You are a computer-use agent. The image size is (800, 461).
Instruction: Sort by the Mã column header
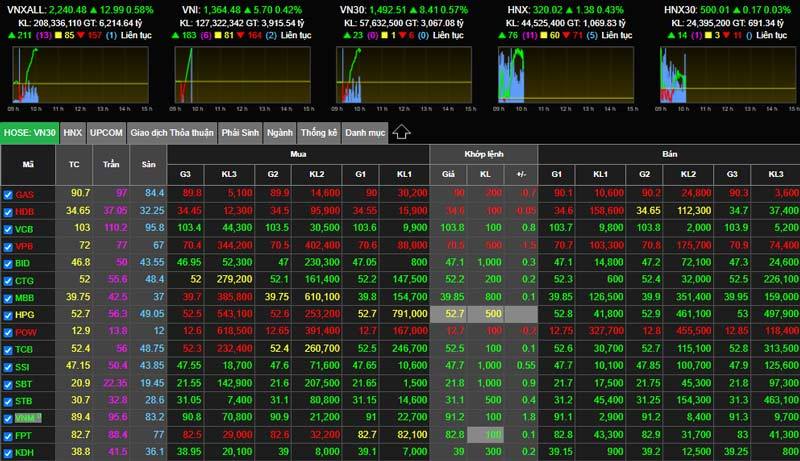29,163
